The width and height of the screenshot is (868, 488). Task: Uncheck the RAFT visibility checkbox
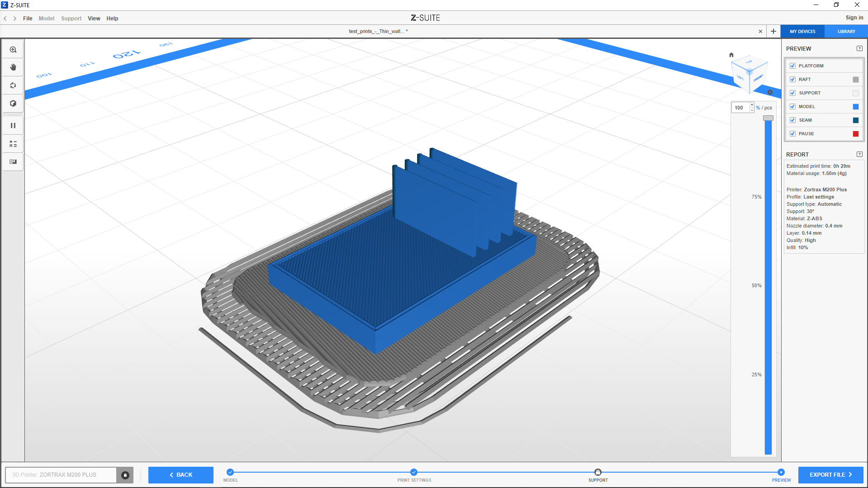pyautogui.click(x=792, y=80)
